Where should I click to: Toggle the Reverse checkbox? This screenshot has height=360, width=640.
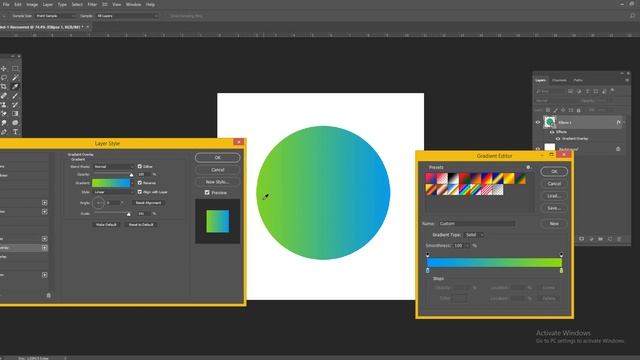click(140, 183)
